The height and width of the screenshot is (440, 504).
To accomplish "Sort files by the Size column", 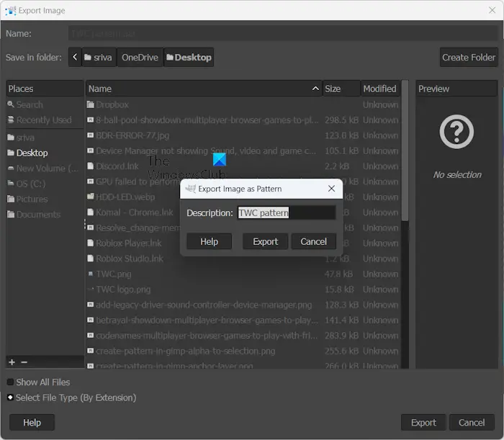I will [x=341, y=89].
